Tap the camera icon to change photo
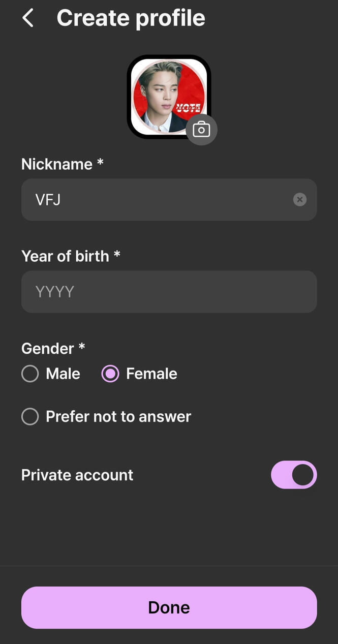The image size is (338, 644). pyautogui.click(x=201, y=130)
